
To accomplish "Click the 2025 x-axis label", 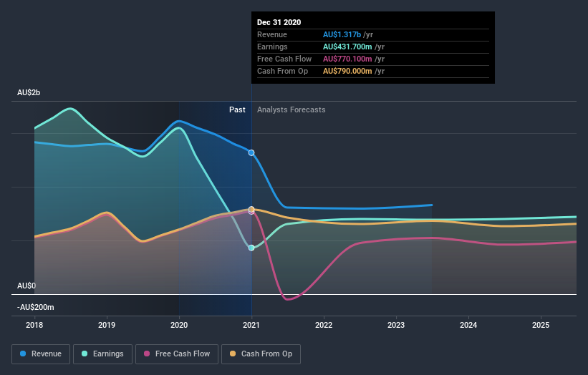I will tap(541, 324).
